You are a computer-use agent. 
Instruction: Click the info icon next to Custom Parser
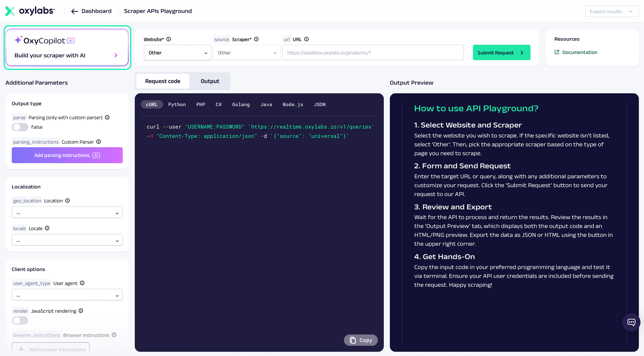(x=98, y=142)
